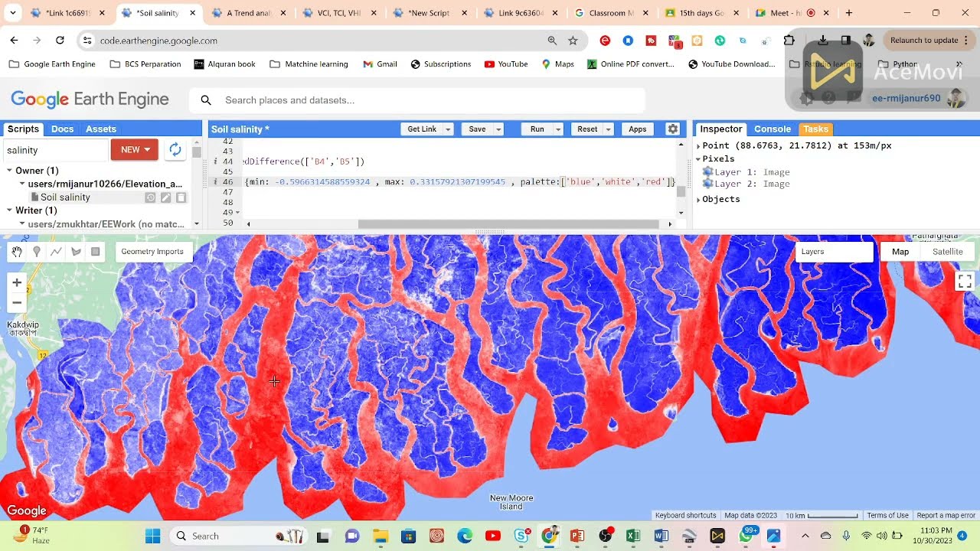Collapse the Writer (1) folder
This screenshot has width=980, height=551.
coord(10,210)
